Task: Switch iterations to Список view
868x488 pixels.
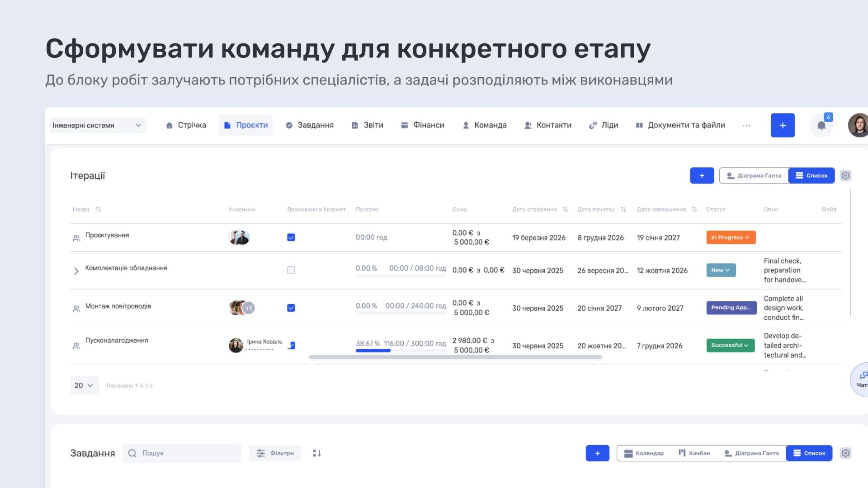Action: [x=811, y=176]
